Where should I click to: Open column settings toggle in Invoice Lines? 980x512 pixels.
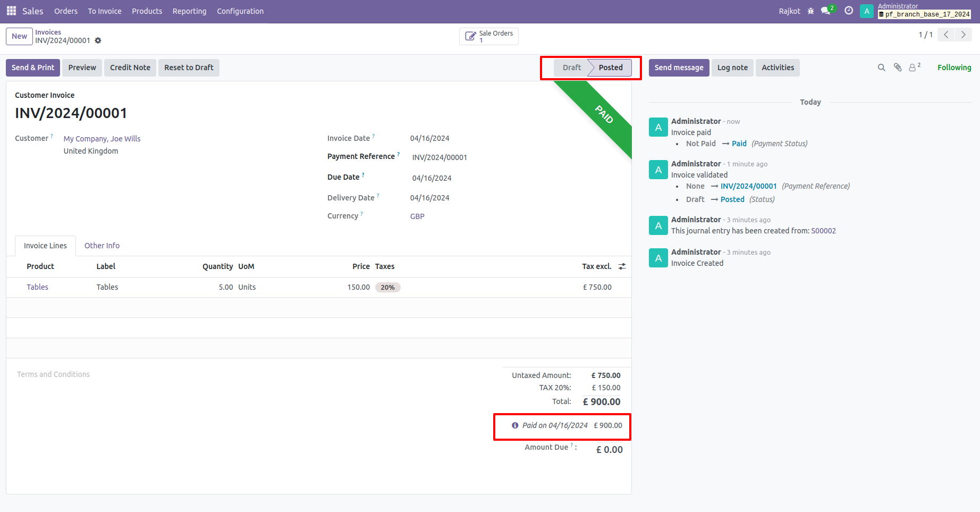tap(622, 266)
